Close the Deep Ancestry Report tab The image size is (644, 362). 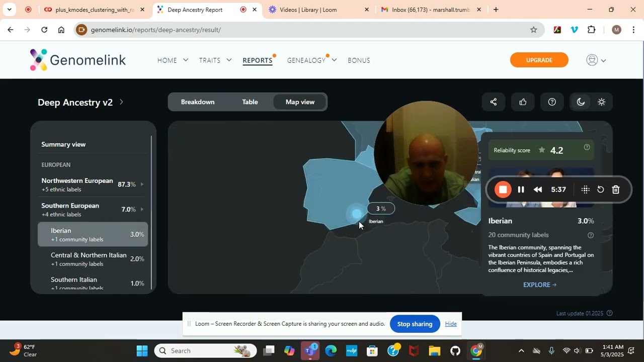[x=255, y=10]
